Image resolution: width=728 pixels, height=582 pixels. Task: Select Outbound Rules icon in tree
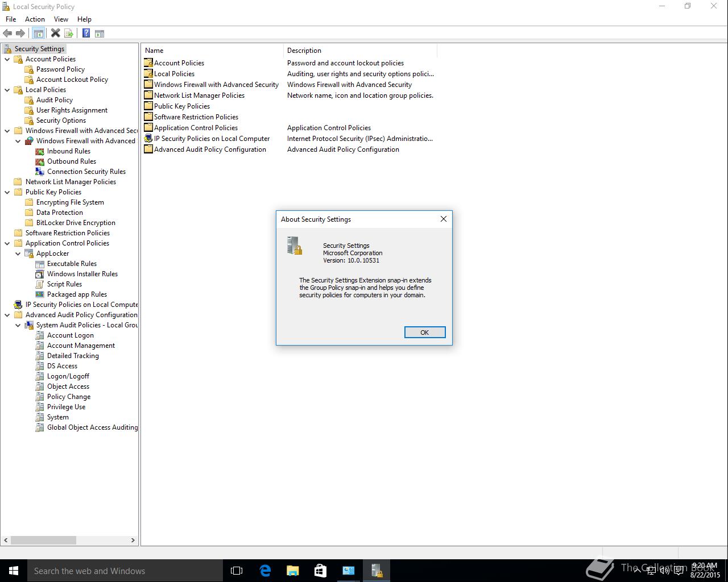point(40,161)
